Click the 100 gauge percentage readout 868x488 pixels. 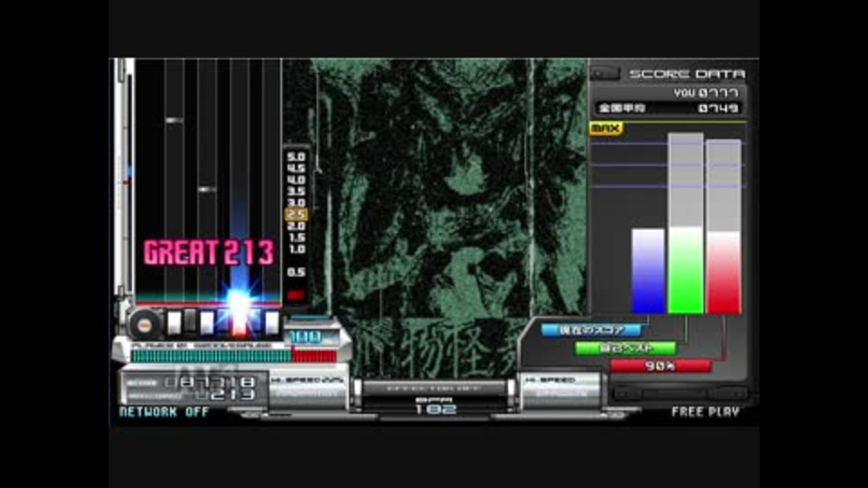pyautogui.click(x=306, y=337)
